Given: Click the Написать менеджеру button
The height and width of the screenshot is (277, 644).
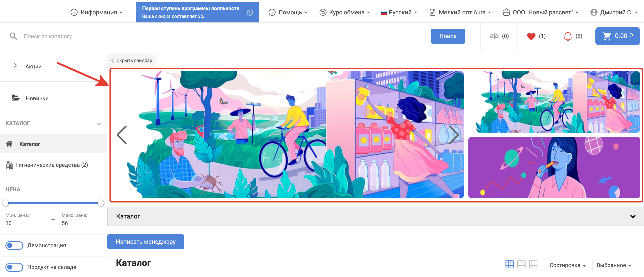Looking at the screenshot, I should (x=146, y=242).
